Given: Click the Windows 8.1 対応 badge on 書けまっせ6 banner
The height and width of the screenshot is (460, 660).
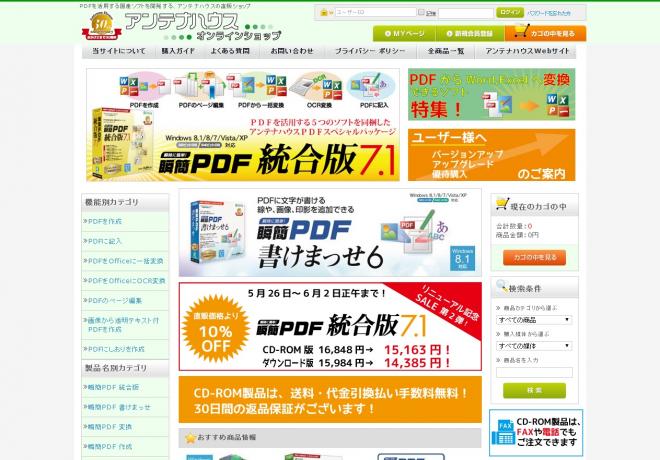Looking at the screenshot, I should pyautogui.click(x=462, y=258).
